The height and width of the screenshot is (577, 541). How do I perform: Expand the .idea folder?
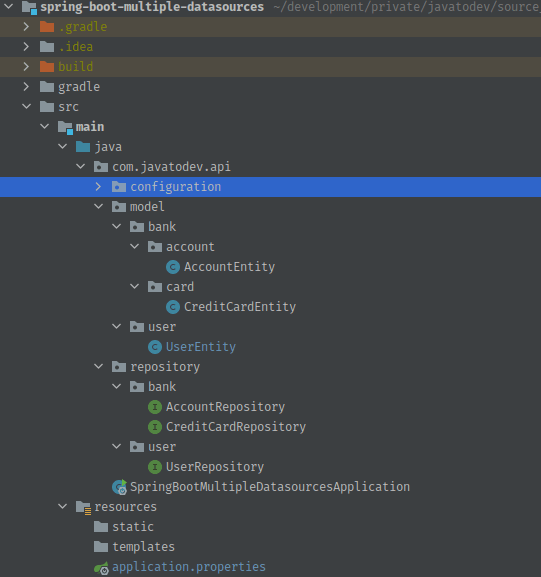click(26, 47)
